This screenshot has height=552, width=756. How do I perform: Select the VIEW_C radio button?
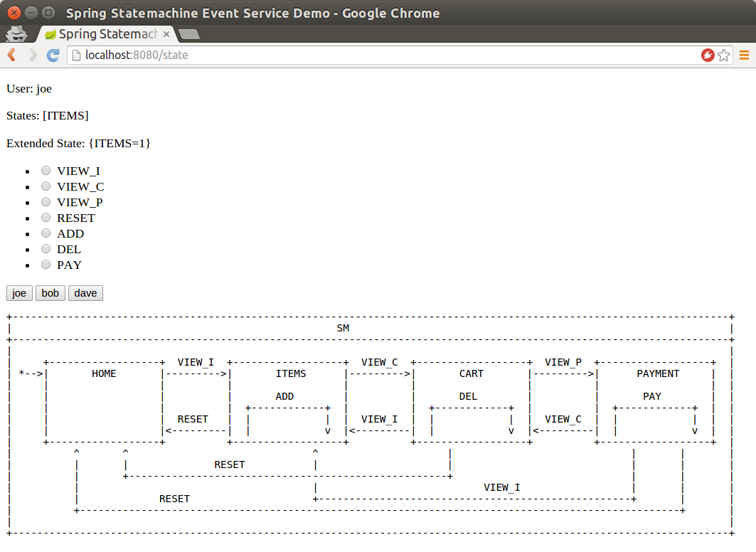[46, 186]
